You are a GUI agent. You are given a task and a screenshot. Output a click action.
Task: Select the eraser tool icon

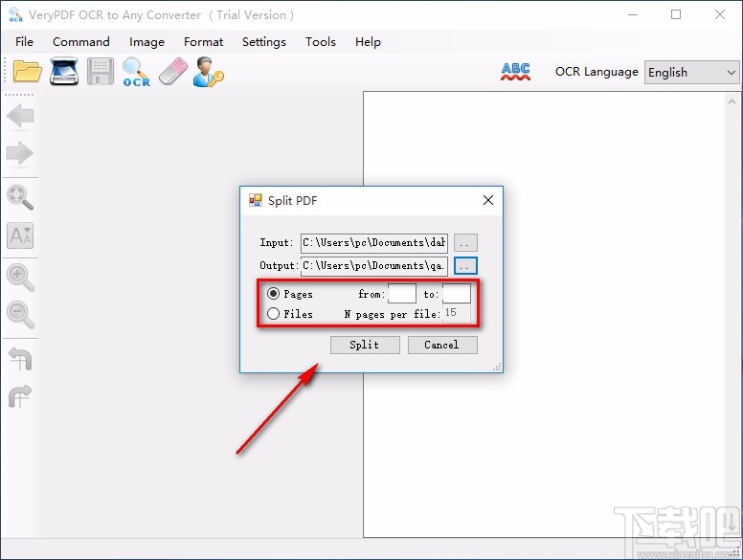[x=173, y=72]
